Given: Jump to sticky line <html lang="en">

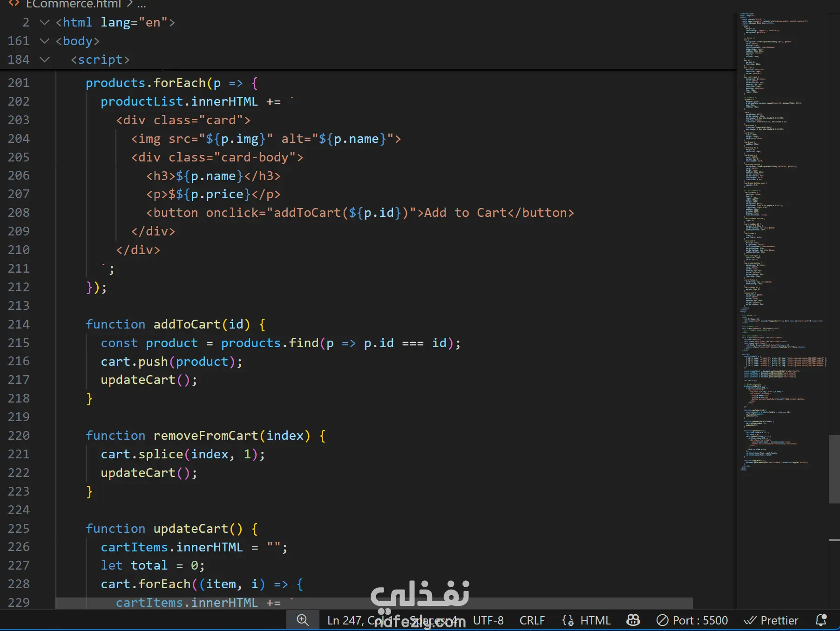Looking at the screenshot, I should tap(115, 22).
